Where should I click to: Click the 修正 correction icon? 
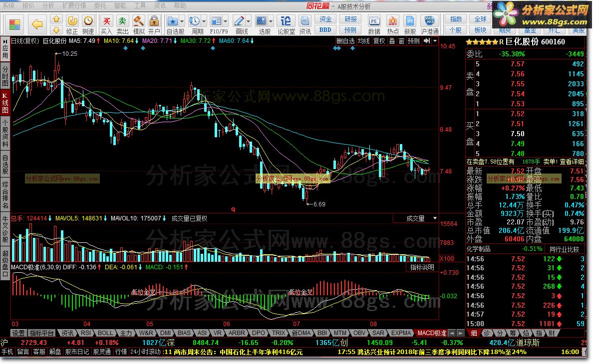point(72,21)
